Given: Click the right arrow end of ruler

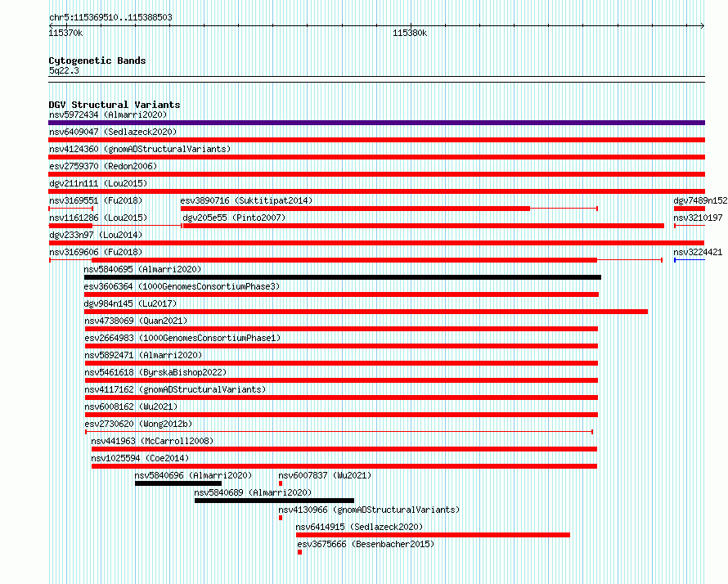Looking at the screenshot, I should [703, 25].
